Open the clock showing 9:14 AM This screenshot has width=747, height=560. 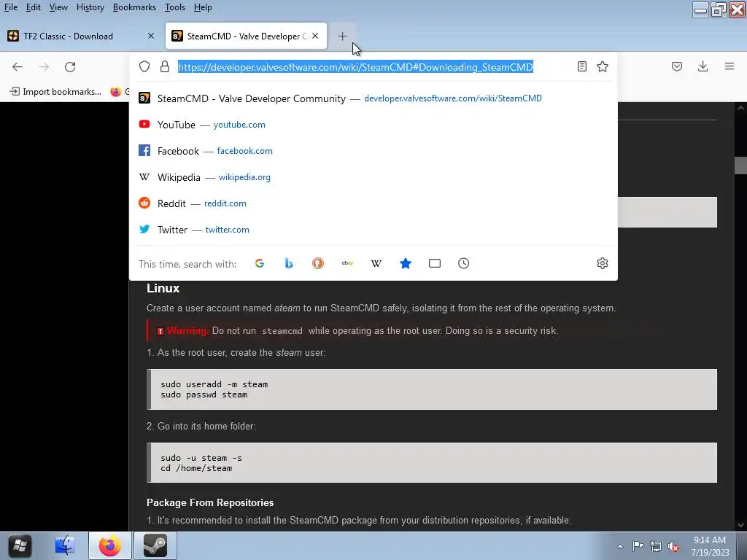tap(710, 546)
